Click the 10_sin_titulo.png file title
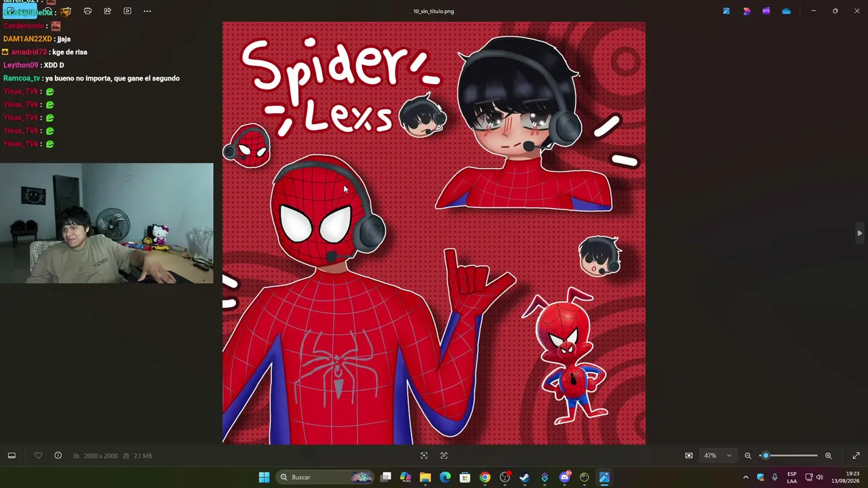Screen dimensions: 868x488 tap(433, 11)
